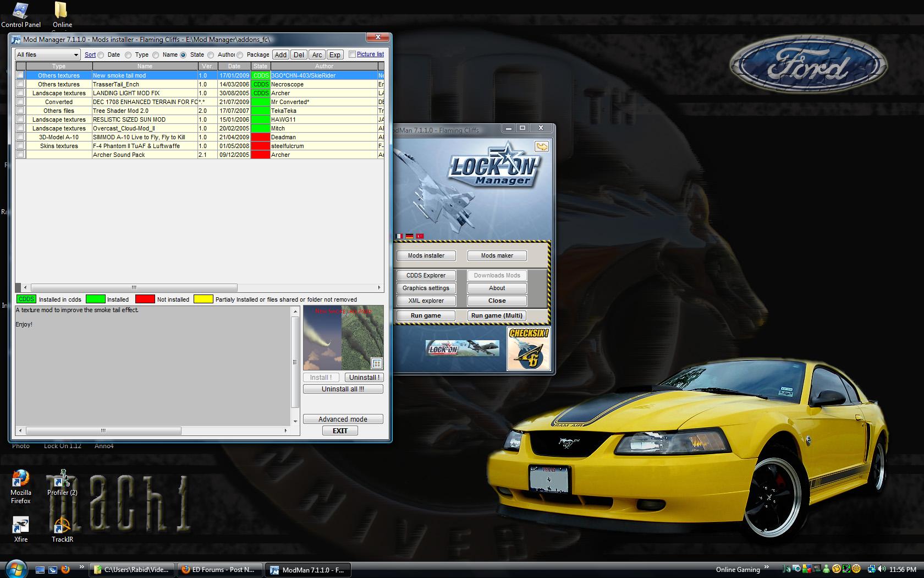Click the French flag language icon
924x578 pixels.
[x=399, y=236]
